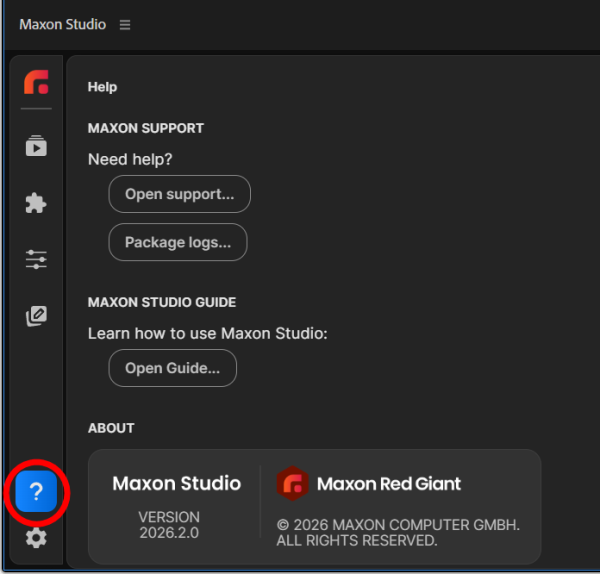The image size is (600, 574).
Task: Open the media library play icon in sidebar
Action: 36,145
